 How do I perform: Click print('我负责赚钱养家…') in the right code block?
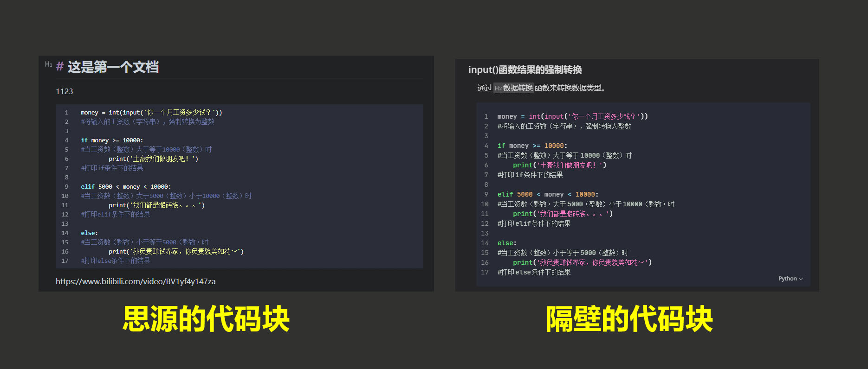coord(583,262)
